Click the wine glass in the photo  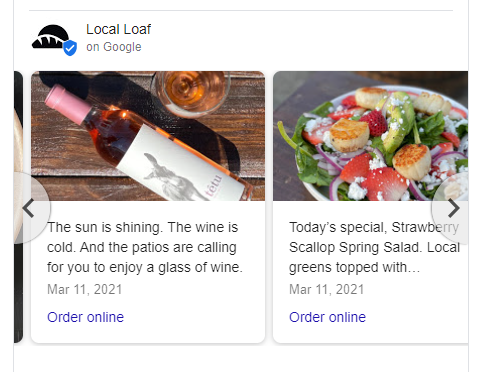click(190, 92)
